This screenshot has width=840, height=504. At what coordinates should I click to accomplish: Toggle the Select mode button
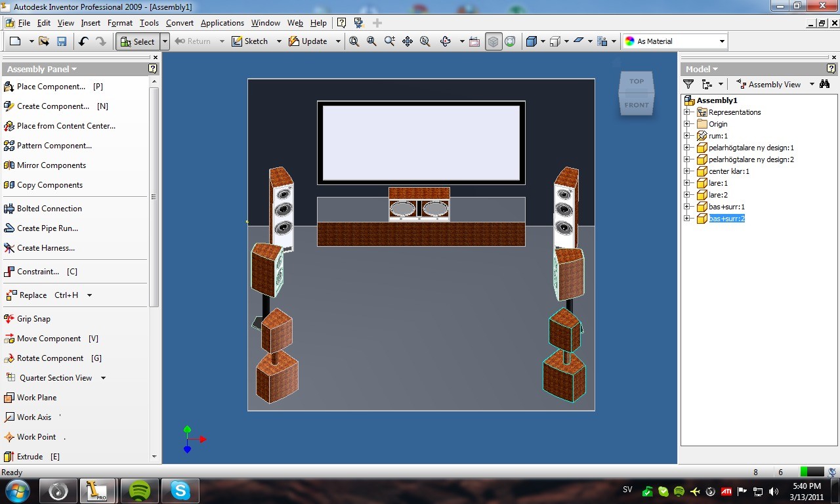137,41
